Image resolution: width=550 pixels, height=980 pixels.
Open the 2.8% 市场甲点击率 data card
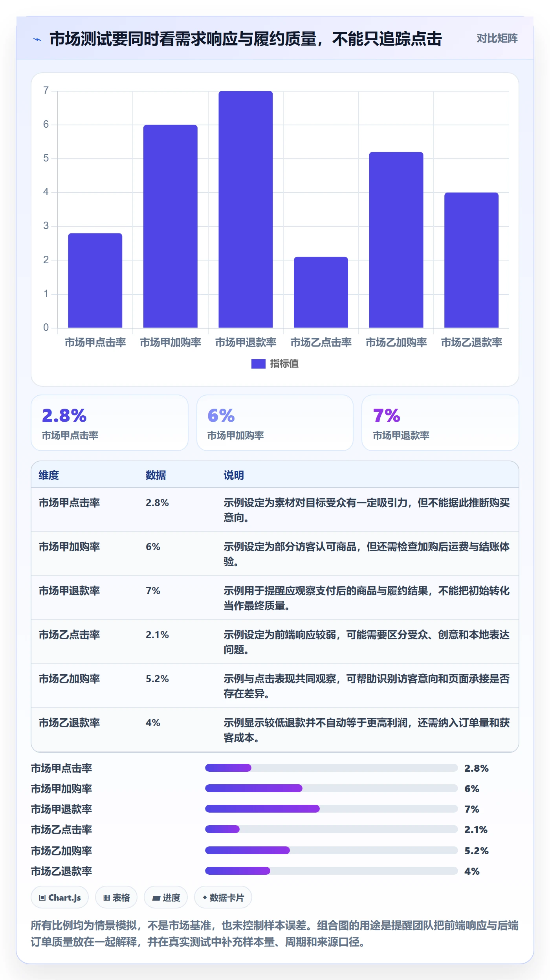(110, 423)
